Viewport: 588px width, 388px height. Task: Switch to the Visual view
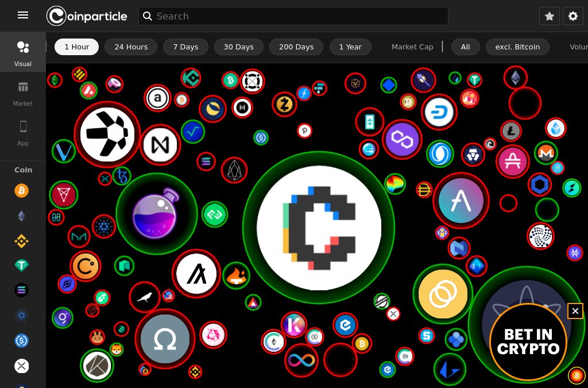(23, 52)
